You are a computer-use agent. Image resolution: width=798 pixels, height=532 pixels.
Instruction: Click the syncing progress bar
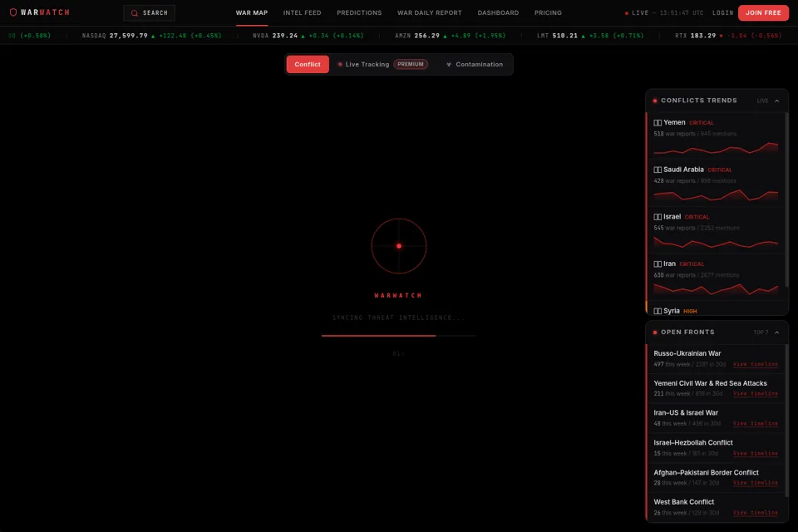[398, 336]
